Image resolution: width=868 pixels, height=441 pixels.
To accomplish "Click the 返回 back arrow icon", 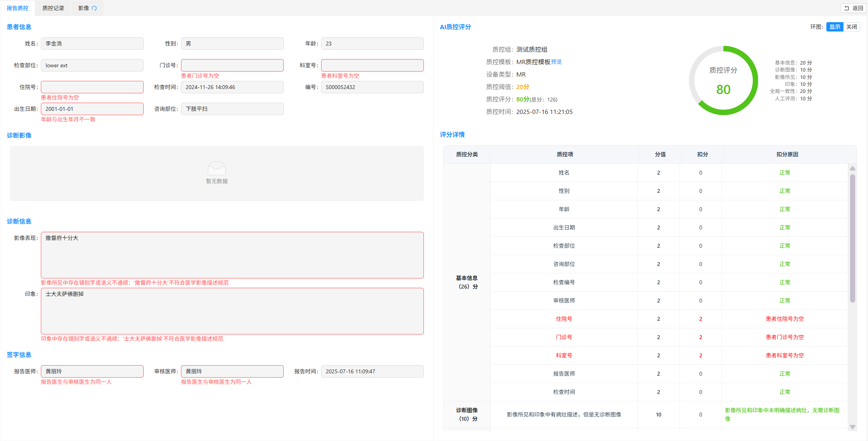I will tap(847, 8).
